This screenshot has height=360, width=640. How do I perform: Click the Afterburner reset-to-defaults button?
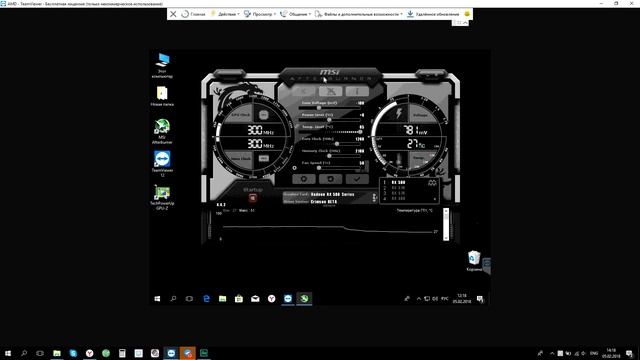click(x=330, y=179)
